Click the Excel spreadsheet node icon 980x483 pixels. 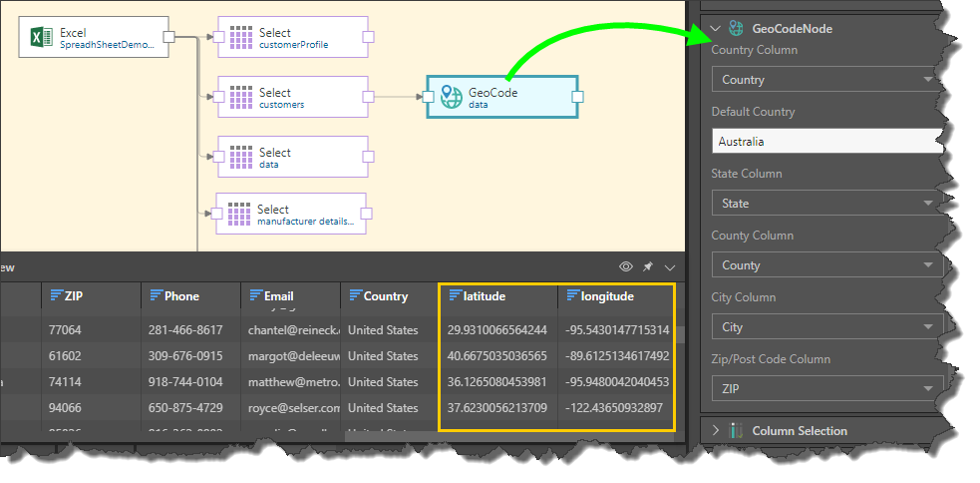coord(41,38)
